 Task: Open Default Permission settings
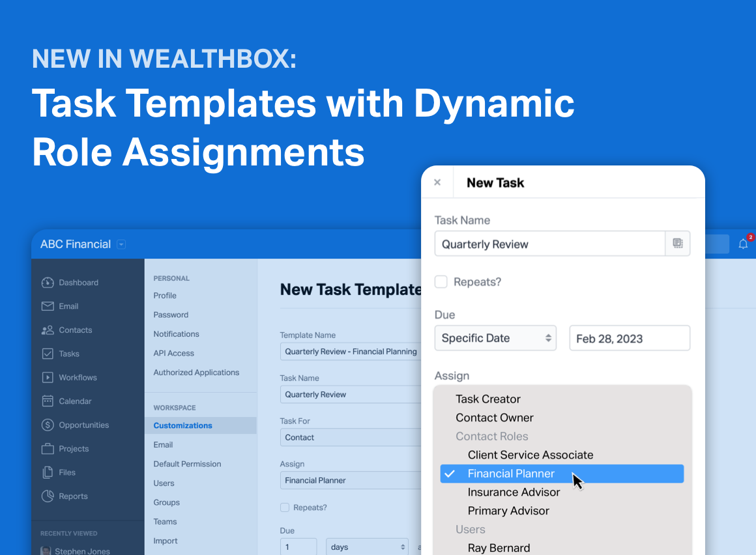[187, 464]
